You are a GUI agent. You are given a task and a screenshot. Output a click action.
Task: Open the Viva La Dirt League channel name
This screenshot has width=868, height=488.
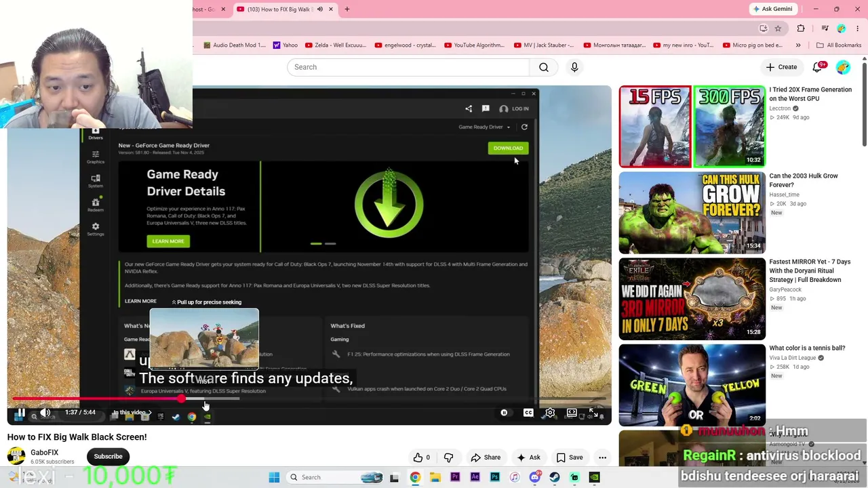coord(792,358)
